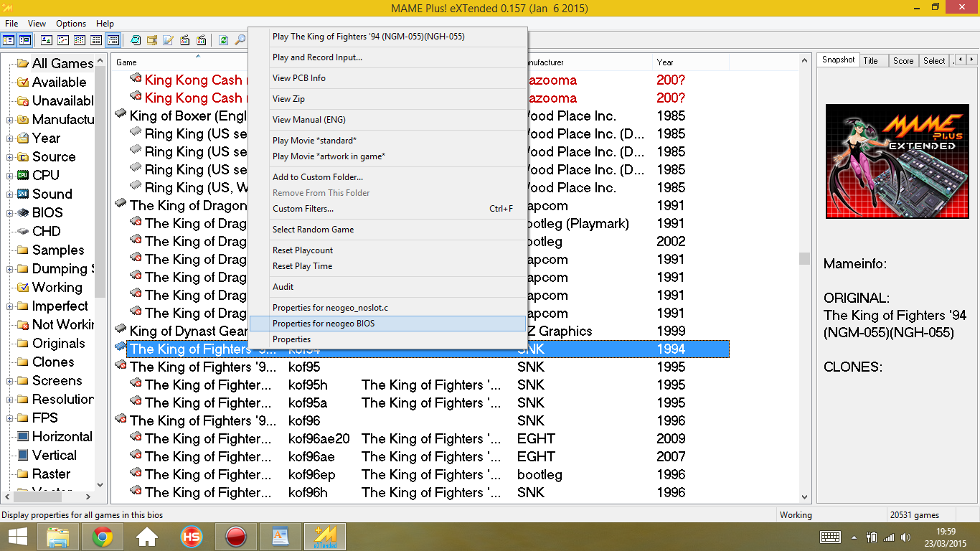
Task: Switch to large icons view
Action: (47, 40)
